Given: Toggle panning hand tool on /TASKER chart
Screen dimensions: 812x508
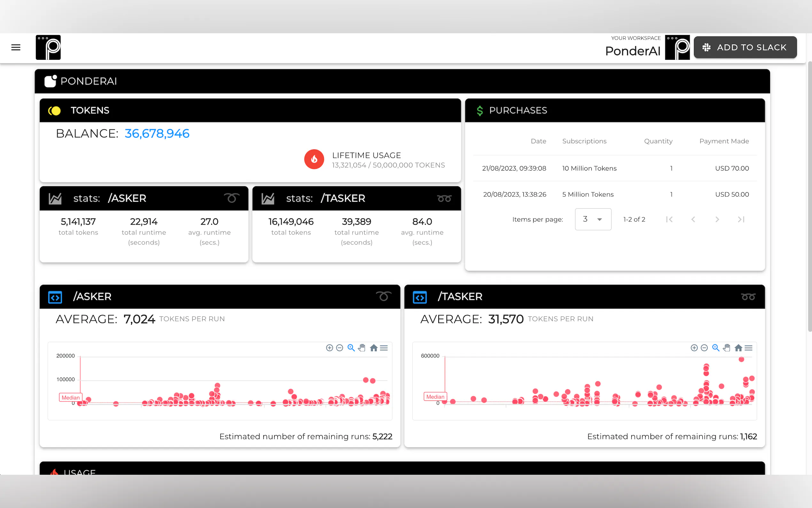Looking at the screenshot, I should [726, 348].
